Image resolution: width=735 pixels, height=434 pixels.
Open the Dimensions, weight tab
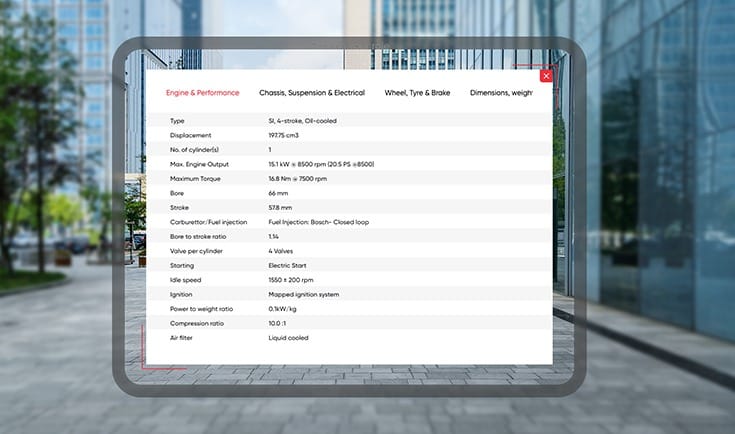pos(501,93)
